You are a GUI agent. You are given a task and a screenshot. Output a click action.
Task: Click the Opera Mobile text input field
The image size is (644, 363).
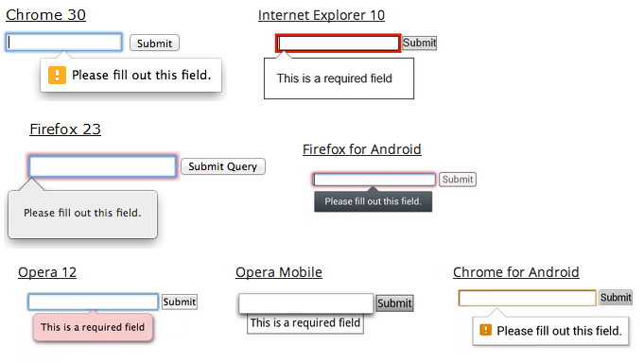click(306, 303)
